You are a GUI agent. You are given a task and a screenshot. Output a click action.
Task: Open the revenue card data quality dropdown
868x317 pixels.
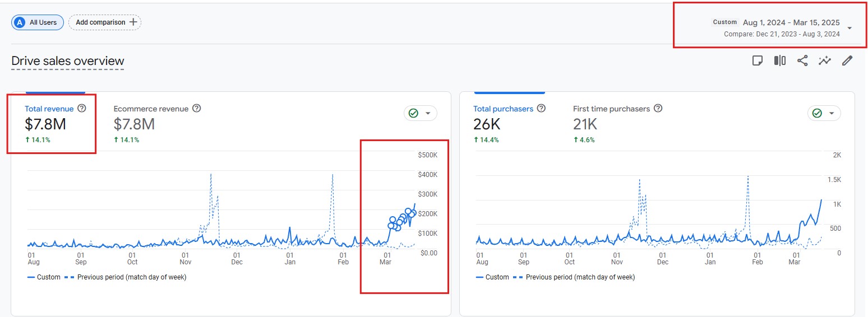[421, 113]
